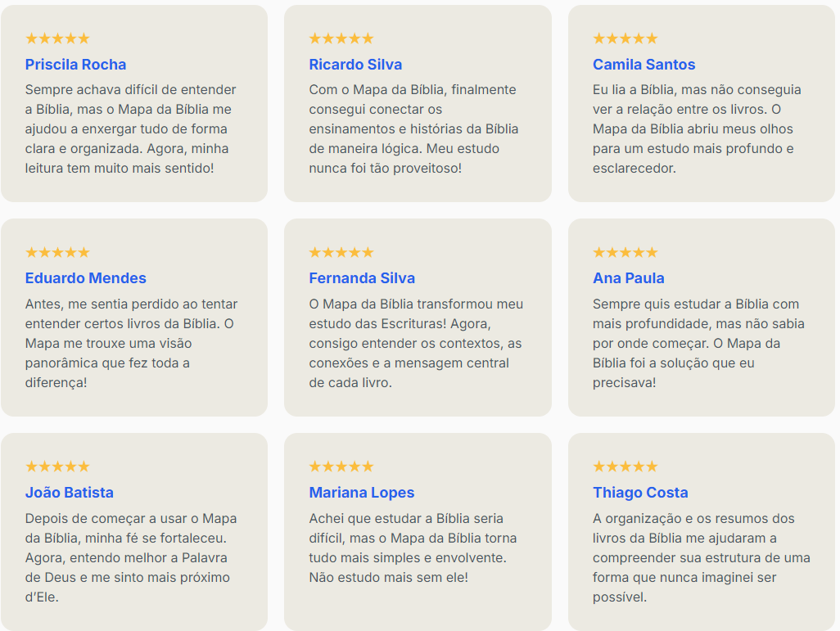The width and height of the screenshot is (840, 631).
Task: Click the Ricardo Silva reviewer name
Action: click(x=355, y=65)
